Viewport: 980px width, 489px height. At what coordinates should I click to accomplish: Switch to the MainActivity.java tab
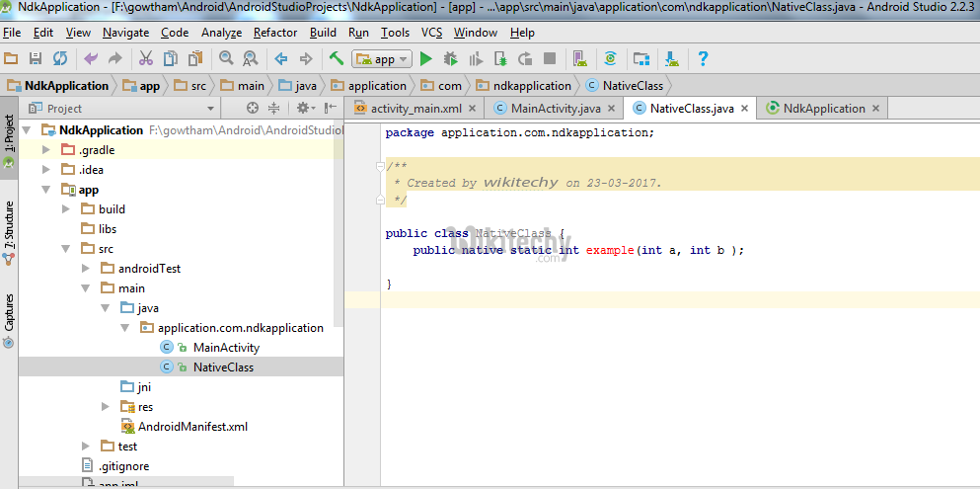[x=555, y=109]
